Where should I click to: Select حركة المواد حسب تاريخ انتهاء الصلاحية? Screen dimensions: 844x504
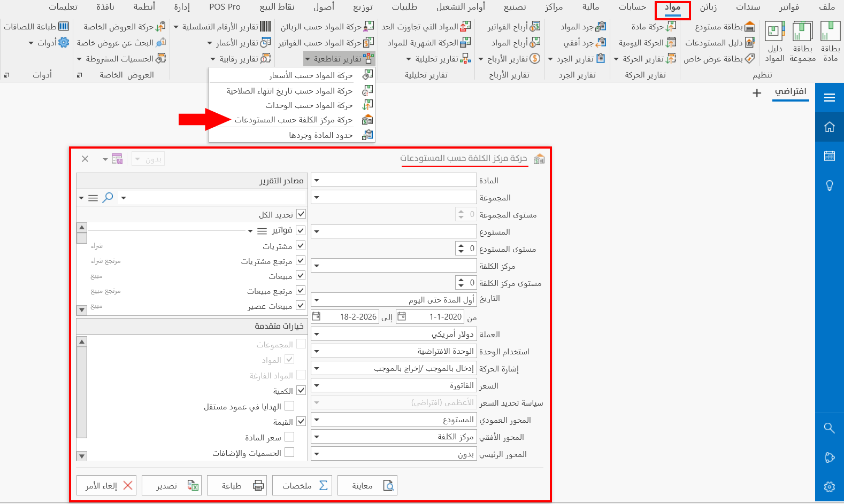292,91
